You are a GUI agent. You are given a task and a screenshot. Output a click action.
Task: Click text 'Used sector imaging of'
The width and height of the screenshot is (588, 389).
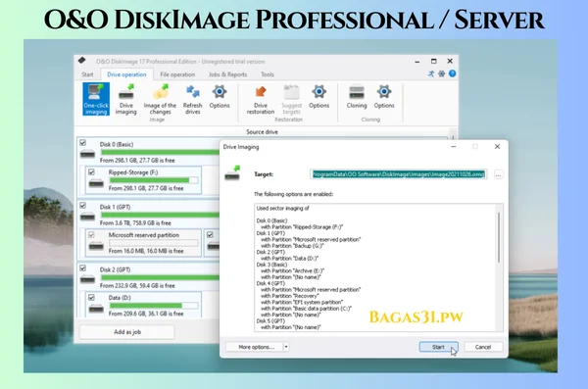[x=283, y=208]
